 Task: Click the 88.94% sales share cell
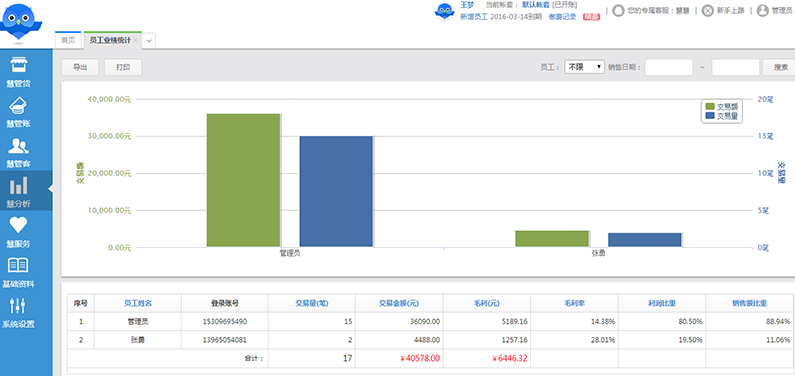(750, 322)
